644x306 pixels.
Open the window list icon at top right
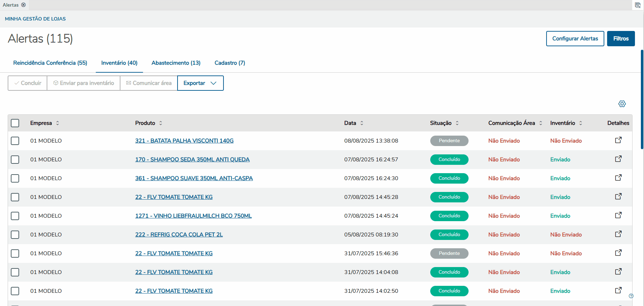pos(638,5)
